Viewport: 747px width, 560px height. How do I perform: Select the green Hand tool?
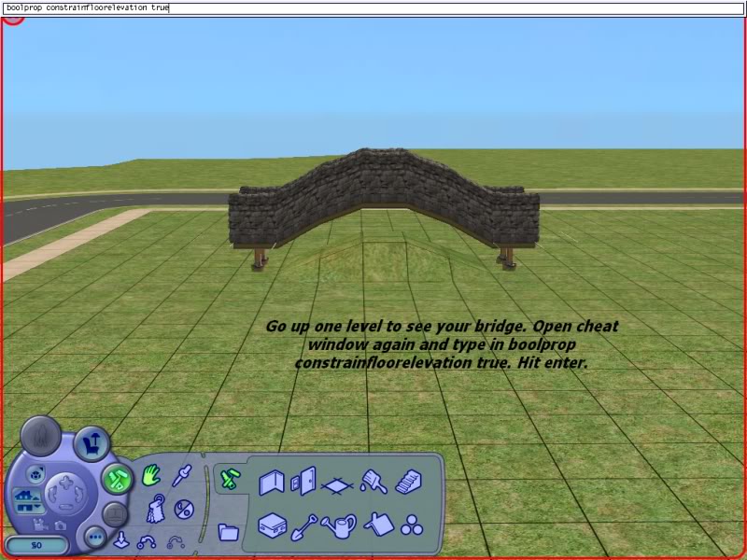click(151, 476)
